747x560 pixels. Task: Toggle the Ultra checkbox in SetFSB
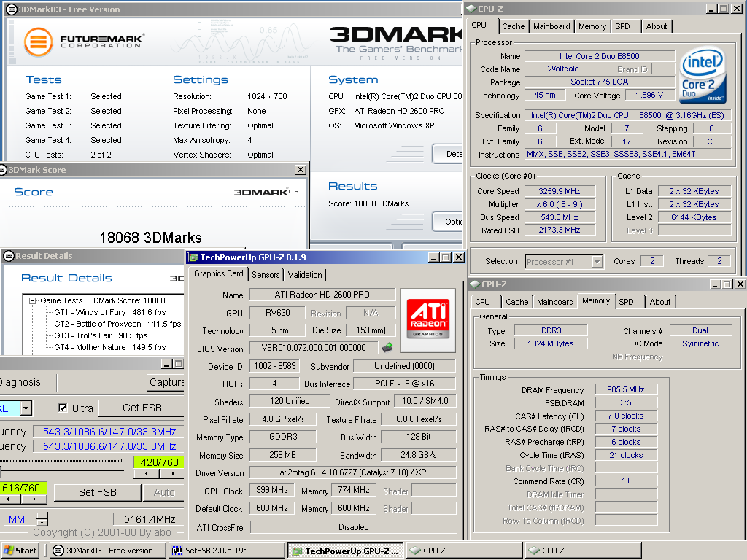(x=63, y=408)
